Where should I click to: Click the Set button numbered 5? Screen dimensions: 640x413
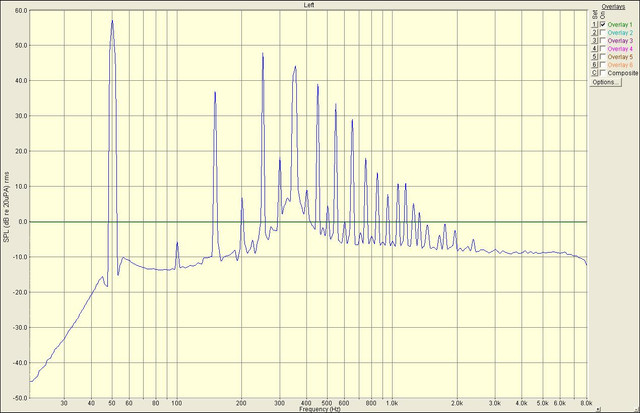coord(595,57)
